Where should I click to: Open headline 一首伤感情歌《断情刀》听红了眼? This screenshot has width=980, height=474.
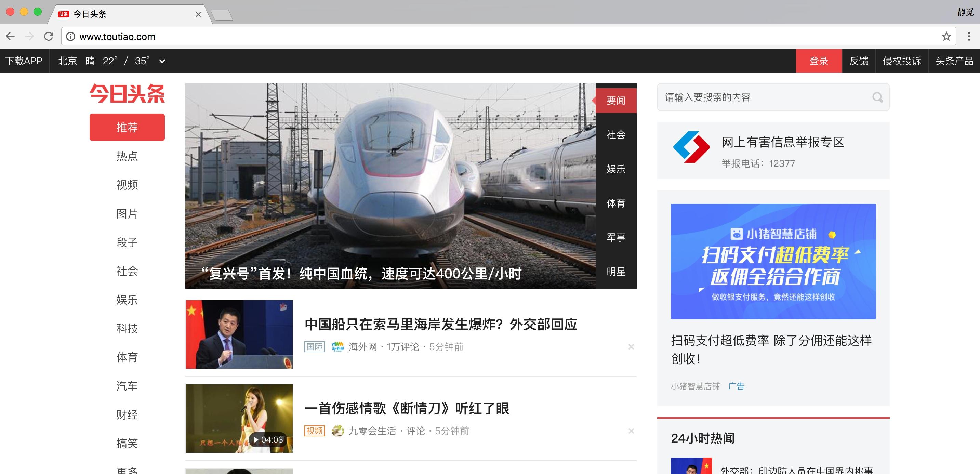pyautogui.click(x=407, y=408)
